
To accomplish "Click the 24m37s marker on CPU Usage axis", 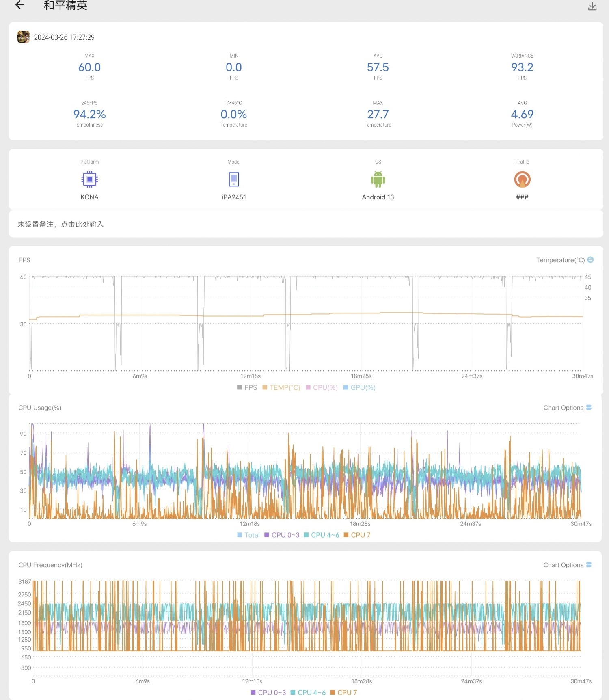I will pyautogui.click(x=471, y=524).
